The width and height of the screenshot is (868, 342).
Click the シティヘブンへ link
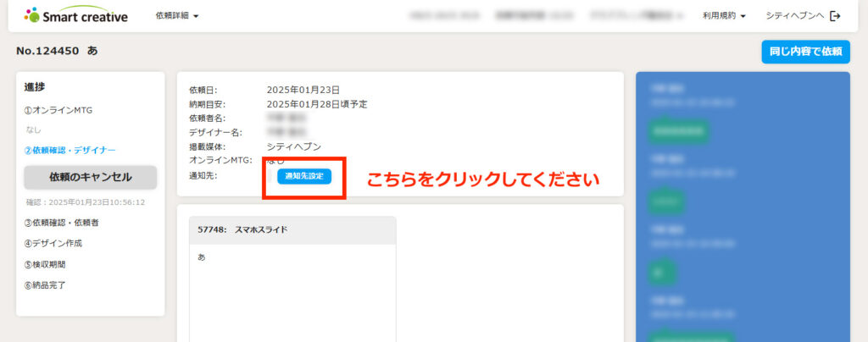pyautogui.click(x=795, y=16)
